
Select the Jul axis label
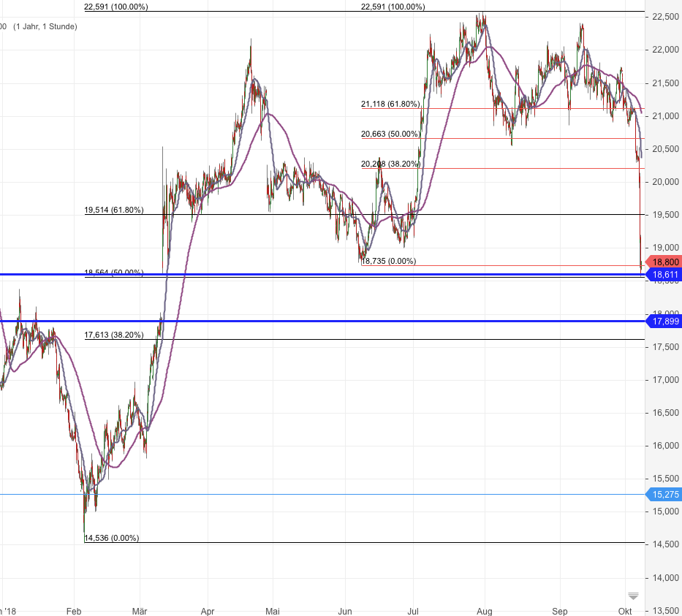[x=412, y=611]
